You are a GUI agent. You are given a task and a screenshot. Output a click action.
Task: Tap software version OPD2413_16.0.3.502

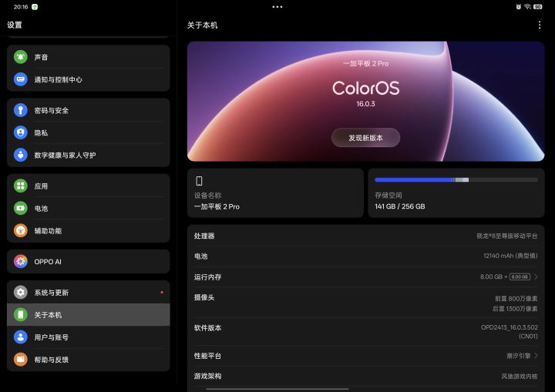(x=510, y=331)
